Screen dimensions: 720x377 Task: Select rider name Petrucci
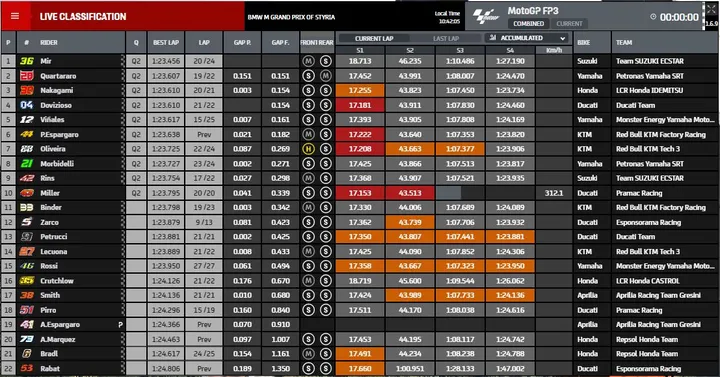(x=54, y=237)
